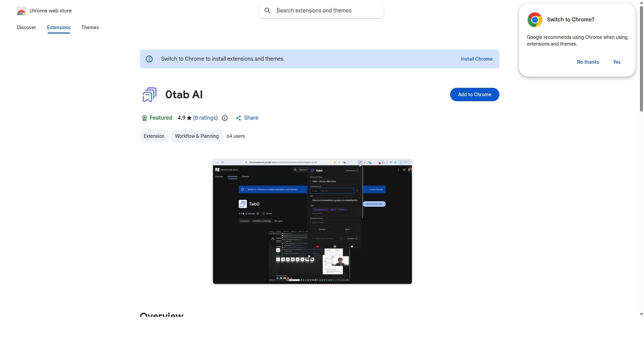Screen dimensions: 644x362
Task: Click the Share link
Action: click(251, 118)
